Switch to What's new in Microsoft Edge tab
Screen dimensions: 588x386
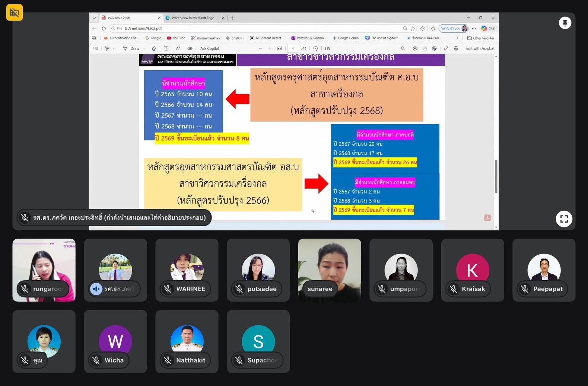[193, 18]
